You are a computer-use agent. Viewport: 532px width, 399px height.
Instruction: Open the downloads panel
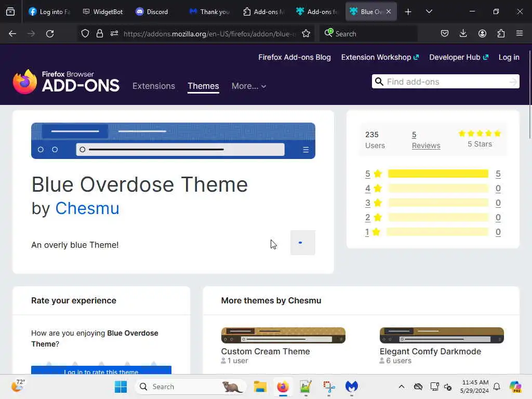pos(463,34)
